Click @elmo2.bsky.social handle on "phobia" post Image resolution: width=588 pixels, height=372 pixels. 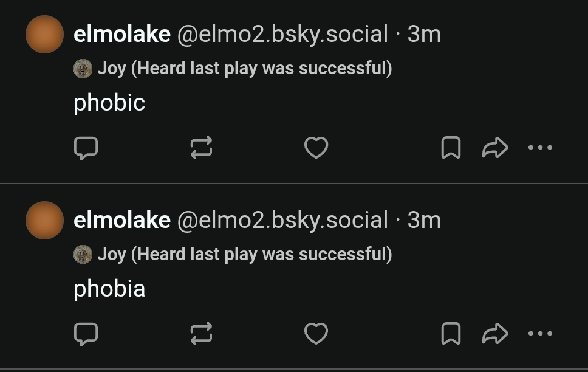pos(282,221)
